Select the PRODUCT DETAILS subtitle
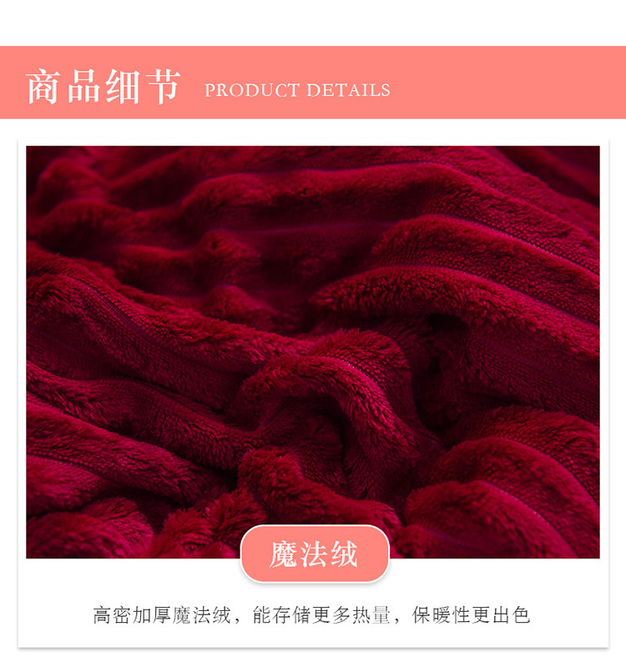This screenshot has width=626, height=672. [x=297, y=90]
